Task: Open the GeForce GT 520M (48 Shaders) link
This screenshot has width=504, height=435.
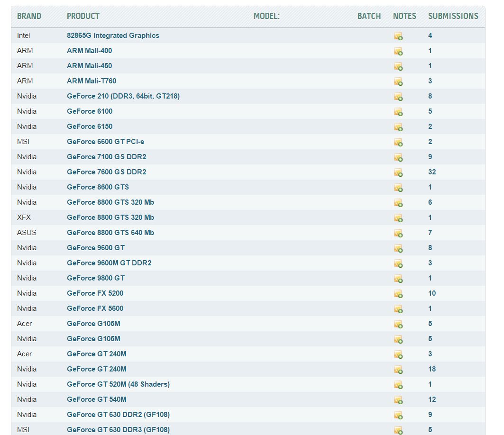Action: click(x=118, y=384)
